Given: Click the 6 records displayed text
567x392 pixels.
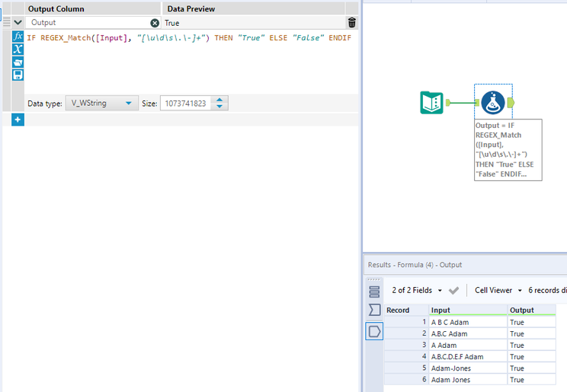Looking at the screenshot, I should point(547,290).
